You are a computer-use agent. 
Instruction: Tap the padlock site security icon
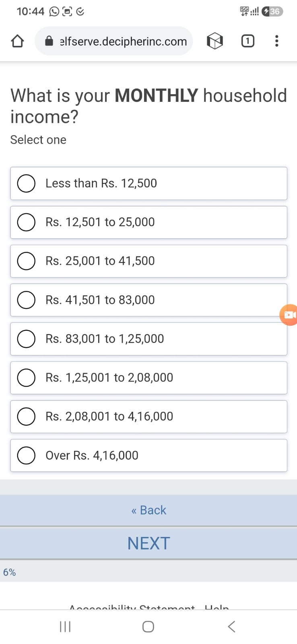pyautogui.click(x=49, y=41)
